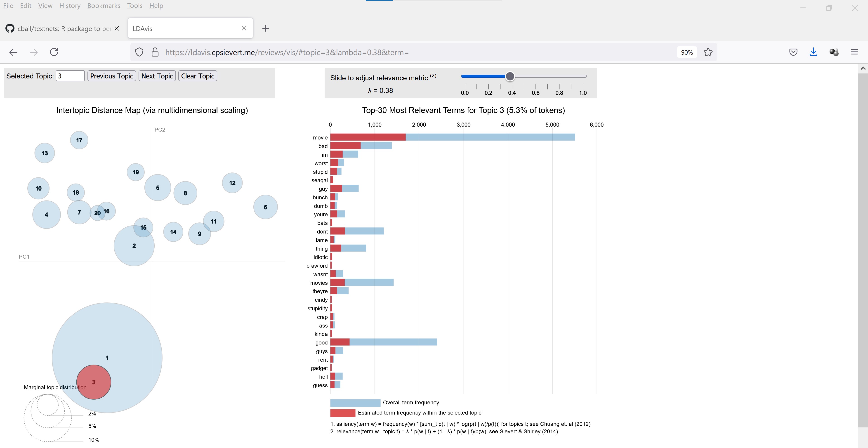
Task: Open the hamburger application menu
Action: [x=854, y=52]
